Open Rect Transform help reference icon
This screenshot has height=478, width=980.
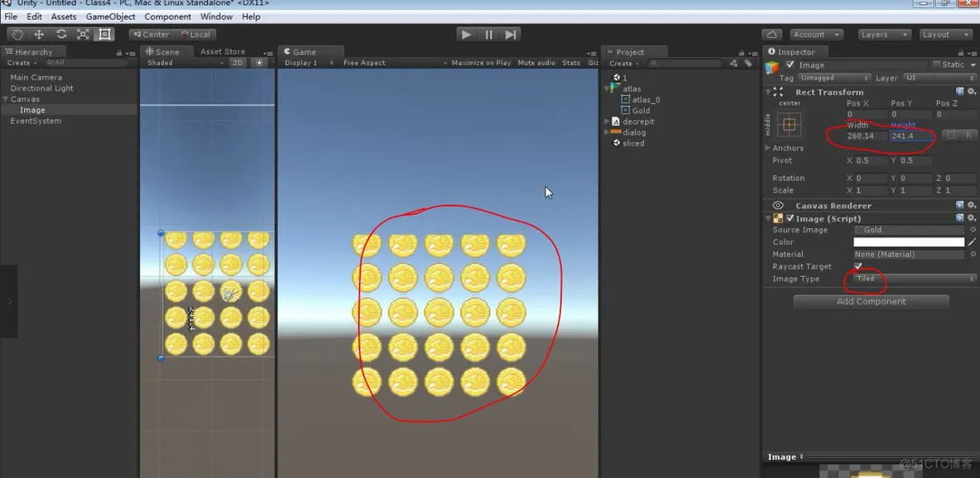coord(959,91)
